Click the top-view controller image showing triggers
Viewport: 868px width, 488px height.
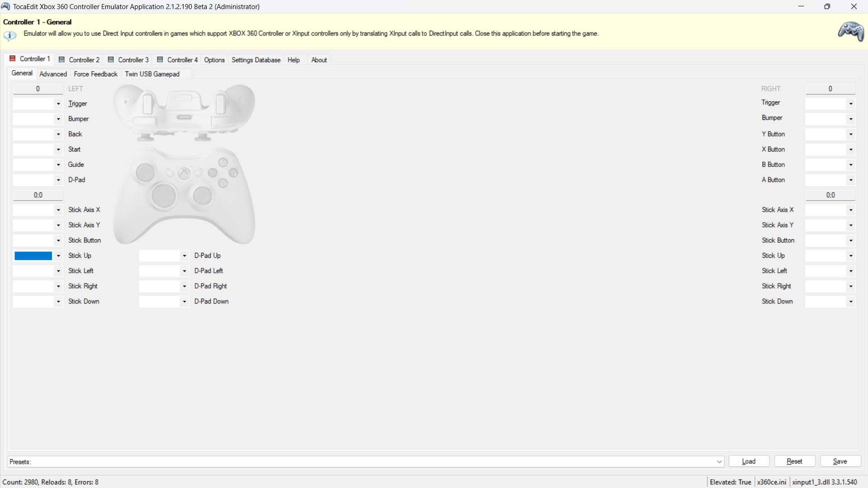pyautogui.click(x=184, y=112)
